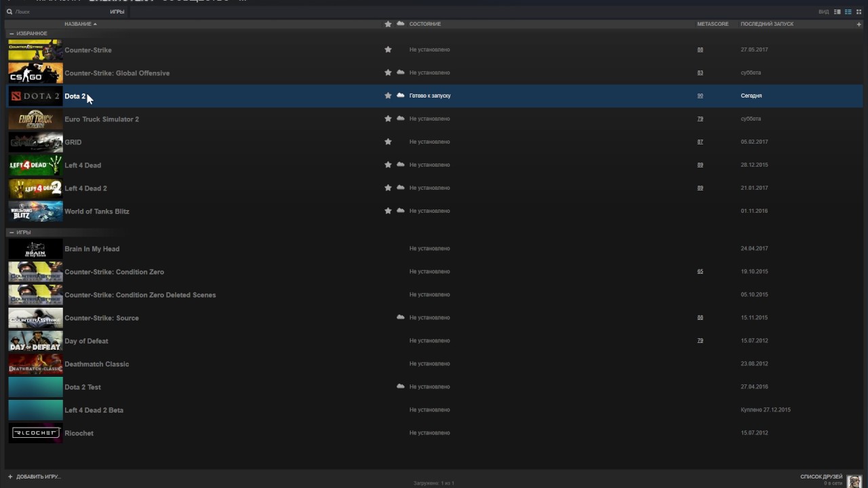Click date 23.08.2012 on Deathmatch Classic row
The width and height of the screenshot is (868, 488).
754,364
